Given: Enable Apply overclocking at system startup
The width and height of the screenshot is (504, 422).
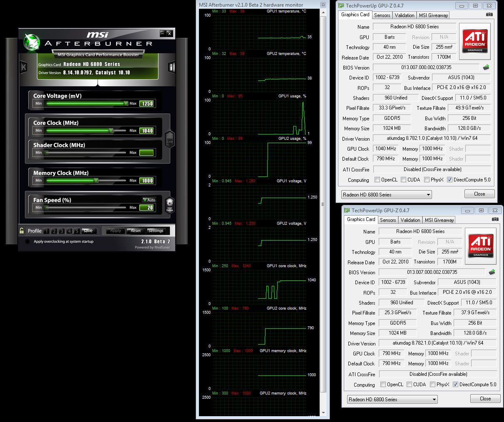Looking at the screenshot, I should (x=27, y=241).
